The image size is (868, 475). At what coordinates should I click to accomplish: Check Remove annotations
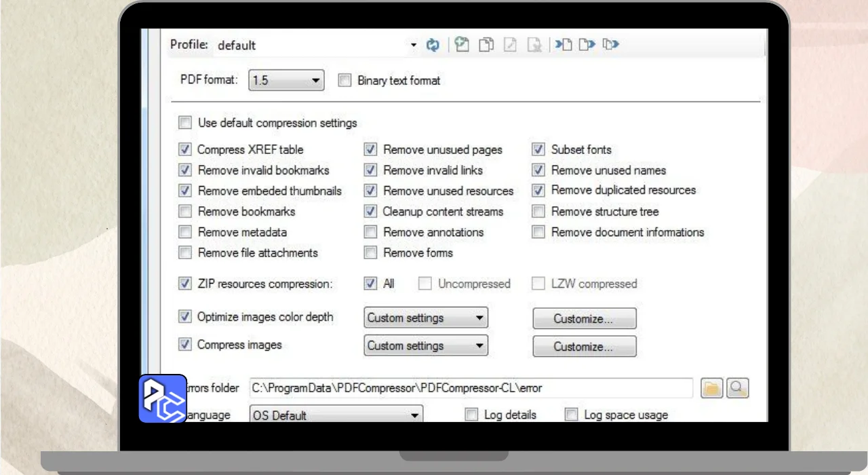[370, 232]
